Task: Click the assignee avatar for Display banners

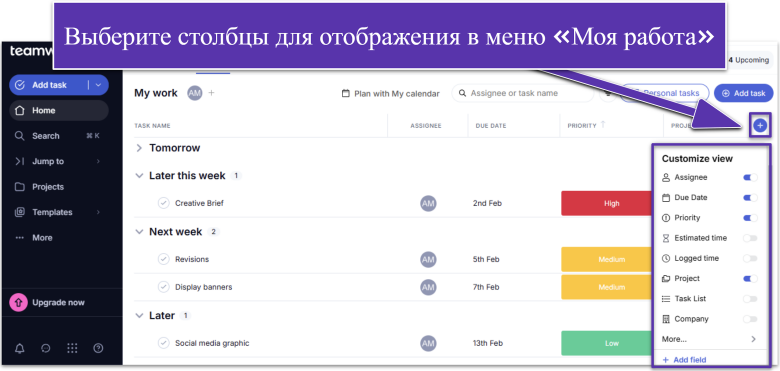Action: pyautogui.click(x=428, y=287)
